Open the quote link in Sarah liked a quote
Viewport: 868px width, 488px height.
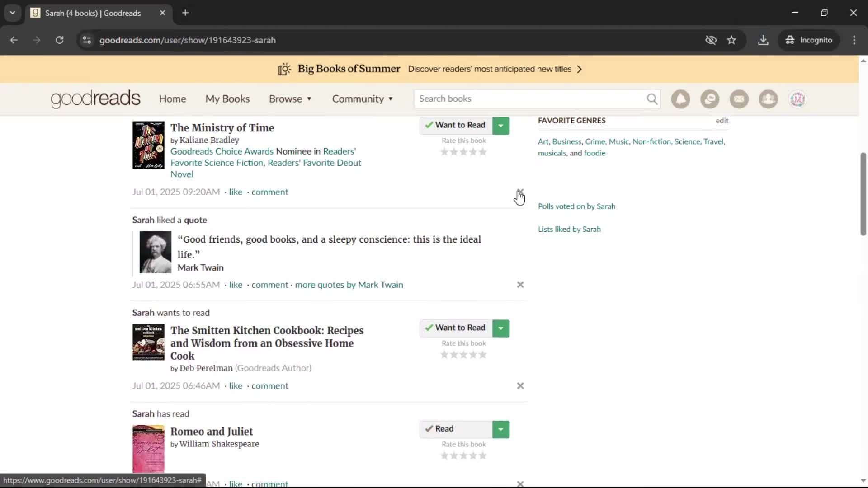(x=195, y=220)
